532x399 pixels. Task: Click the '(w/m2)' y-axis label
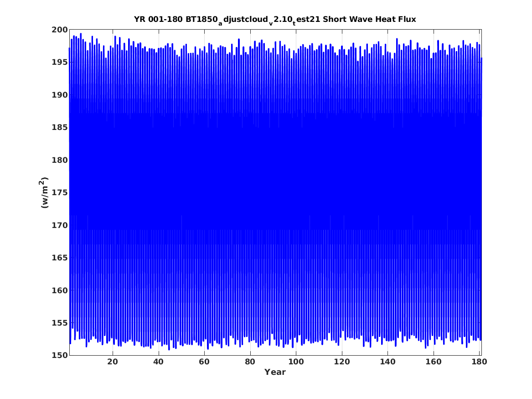[x=44, y=192]
